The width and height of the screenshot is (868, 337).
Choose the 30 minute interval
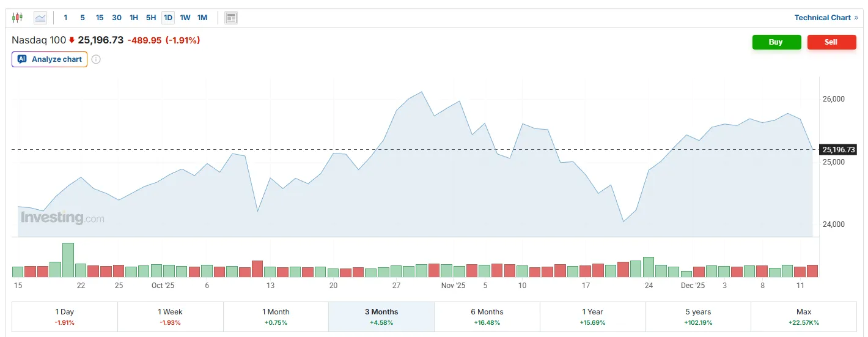pos(117,18)
